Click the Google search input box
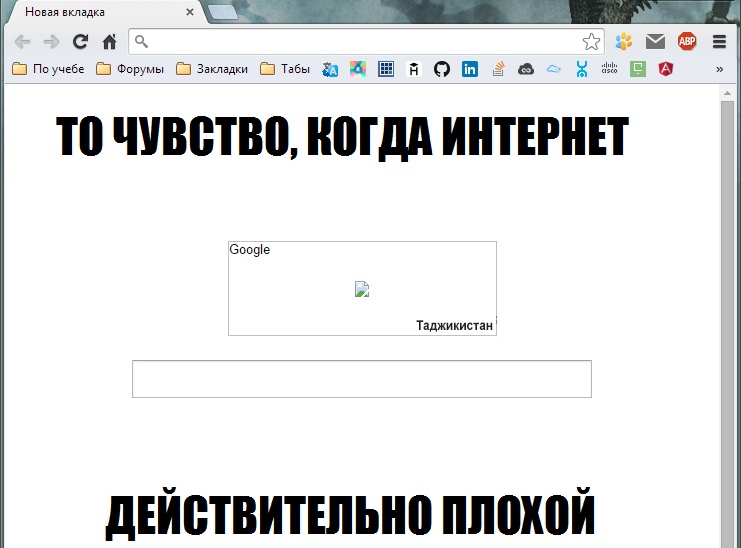This screenshot has width=741, height=548. click(x=361, y=379)
